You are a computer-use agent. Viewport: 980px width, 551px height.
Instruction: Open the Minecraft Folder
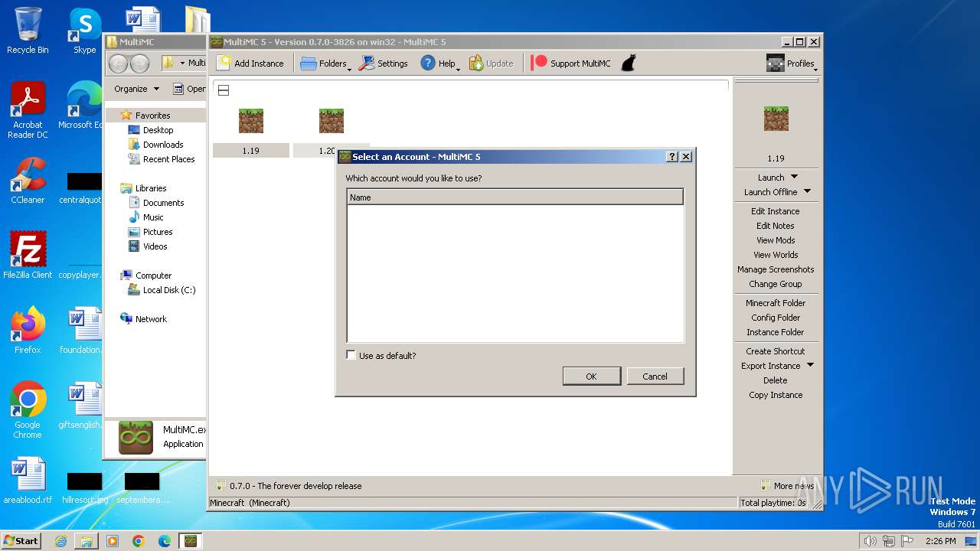tap(775, 303)
